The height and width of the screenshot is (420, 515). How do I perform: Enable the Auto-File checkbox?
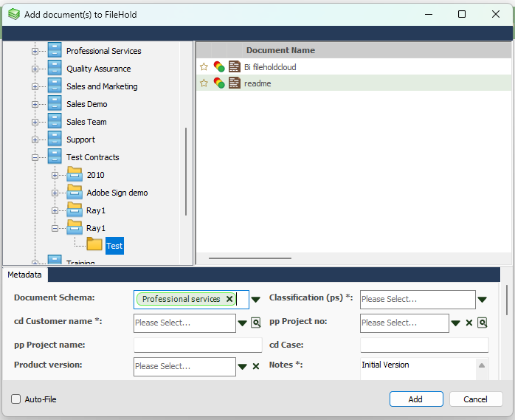[16, 399]
